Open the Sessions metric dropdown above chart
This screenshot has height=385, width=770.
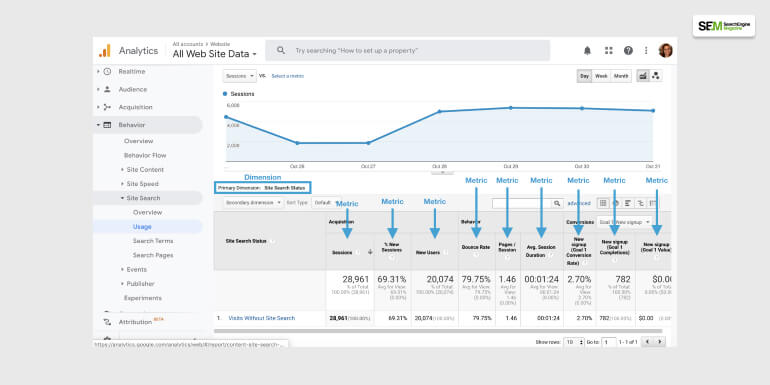(240, 76)
